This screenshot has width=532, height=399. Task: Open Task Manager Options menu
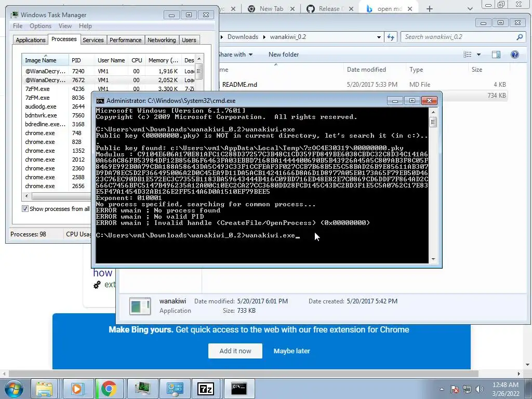tap(41, 26)
